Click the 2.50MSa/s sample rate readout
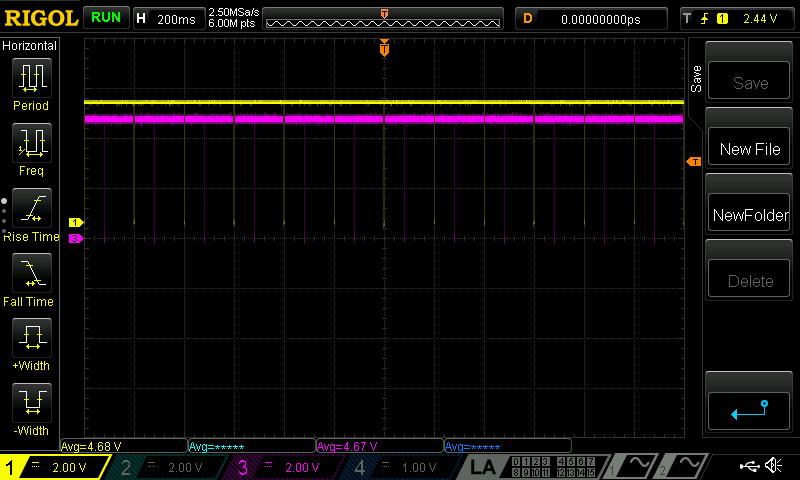Viewport: 800px width, 480px height. pos(234,12)
